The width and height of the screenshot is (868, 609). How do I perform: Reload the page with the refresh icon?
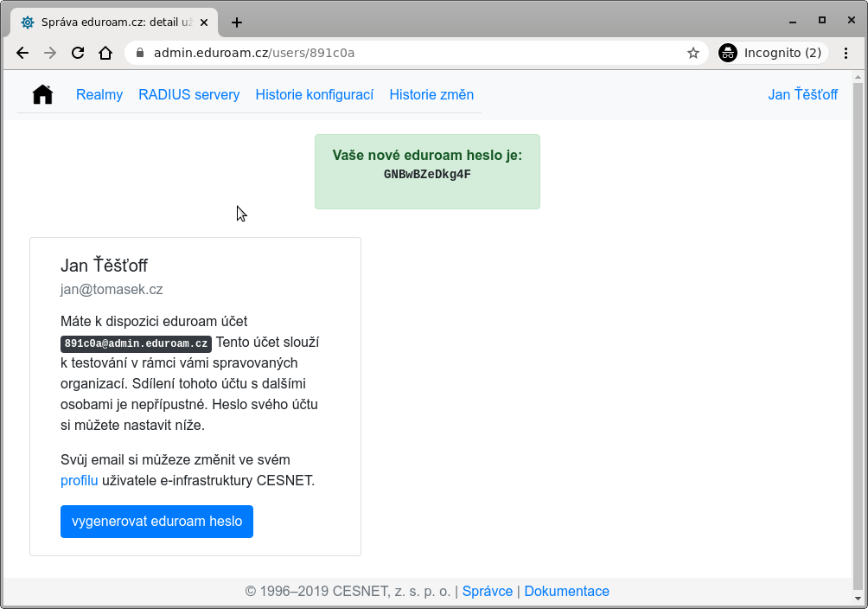click(78, 53)
